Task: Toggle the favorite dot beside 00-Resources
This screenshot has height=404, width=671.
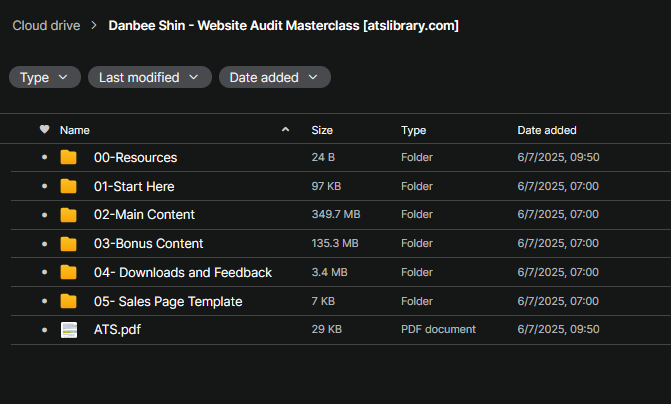Action: [44, 158]
